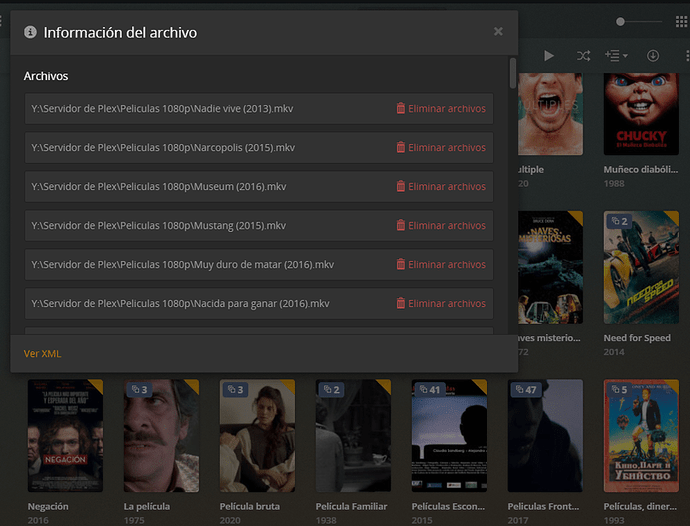The height and width of the screenshot is (526, 690).
Task: Delete files for Muy duro de matar (2016).mkv
Action: click(x=441, y=265)
